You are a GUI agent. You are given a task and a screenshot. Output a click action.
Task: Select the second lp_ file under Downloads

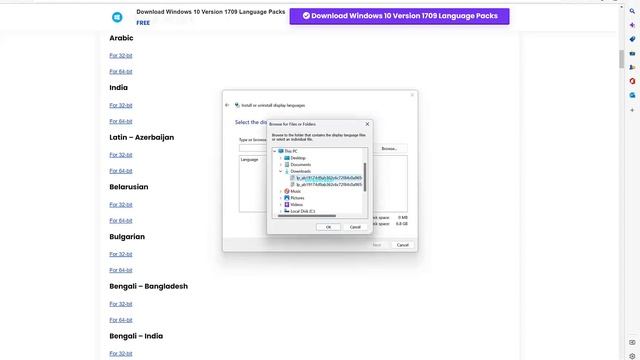329,184
